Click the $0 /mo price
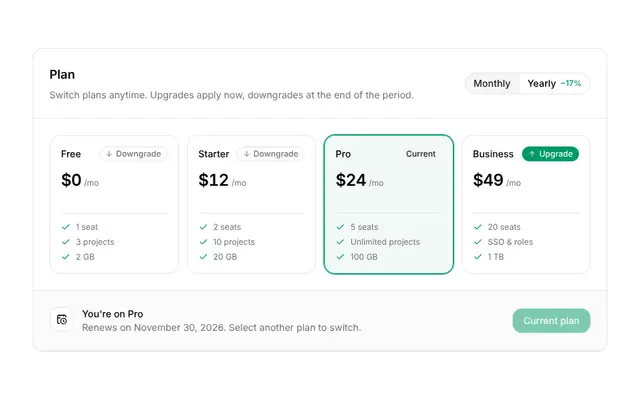 [80, 180]
